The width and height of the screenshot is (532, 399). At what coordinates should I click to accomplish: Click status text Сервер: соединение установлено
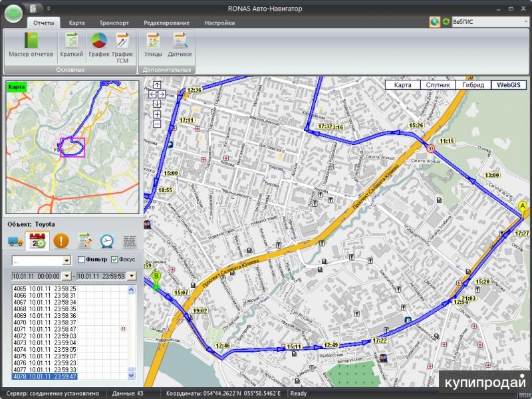53,394
